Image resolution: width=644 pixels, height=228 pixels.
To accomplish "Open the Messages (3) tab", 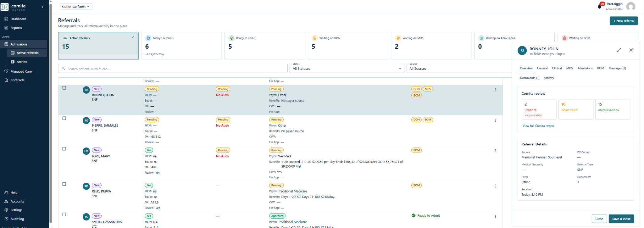I will 617,68.
